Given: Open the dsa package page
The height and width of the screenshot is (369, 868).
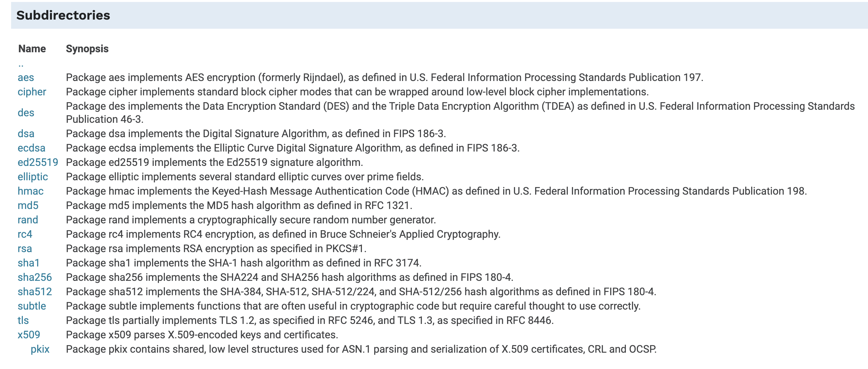Looking at the screenshot, I should click(x=26, y=134).
